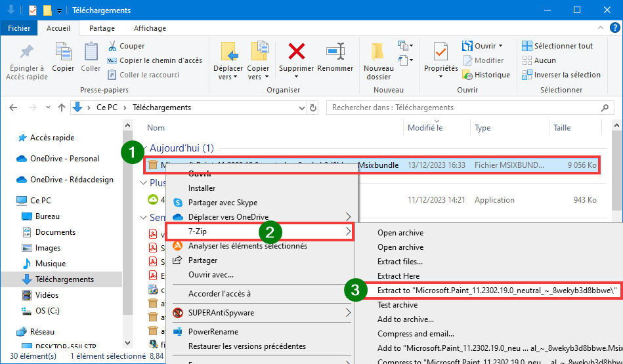Select OneDrive - Rédacdesign
The image size is (623, 364).
pyautogui.click(x=65, y=180)
